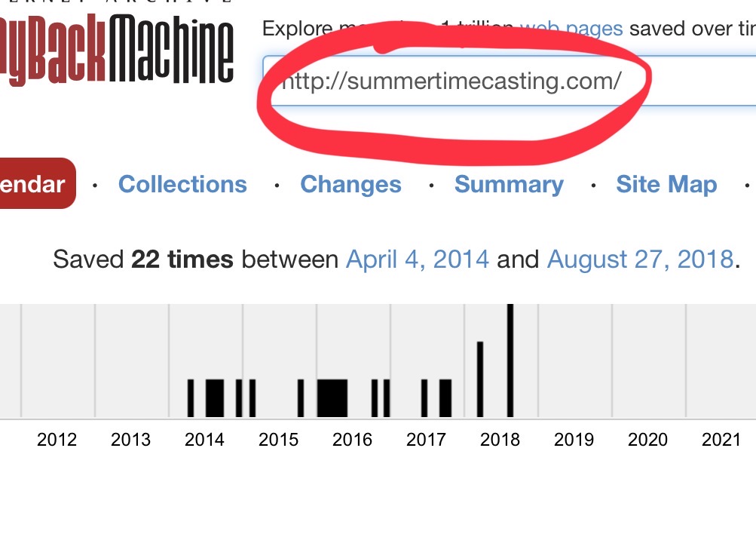Viewport: 756px width, 534px height.
Task: Open the Site Map tab
Action: pyautogui.click(x=666, y=185)
